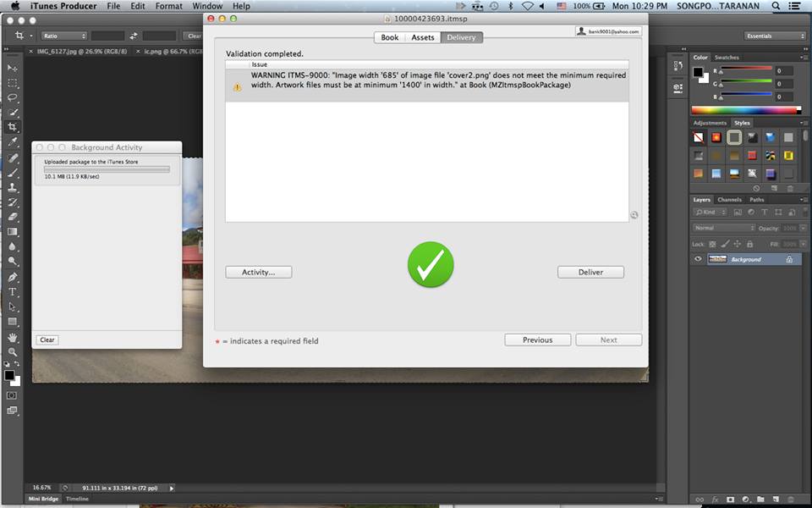The image size is (812, 508).
Task: Click the Activity... button
Action: (x=259, y=272)
